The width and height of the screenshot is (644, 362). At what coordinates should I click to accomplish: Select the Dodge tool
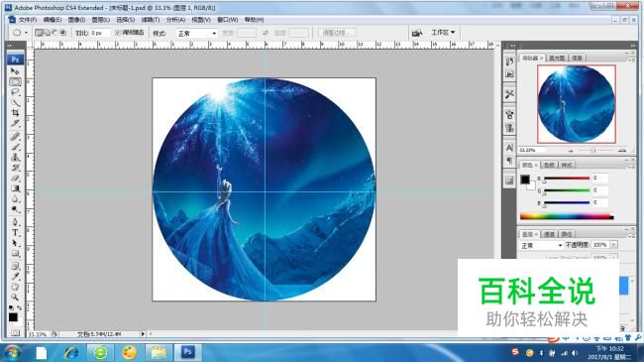coord(15,209)
